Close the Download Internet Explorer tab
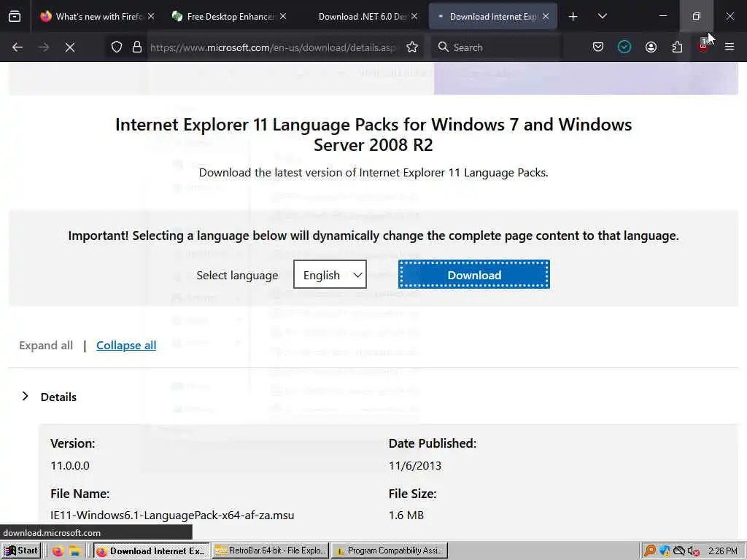This screenshot has width=747, height=560. [546, 17]
